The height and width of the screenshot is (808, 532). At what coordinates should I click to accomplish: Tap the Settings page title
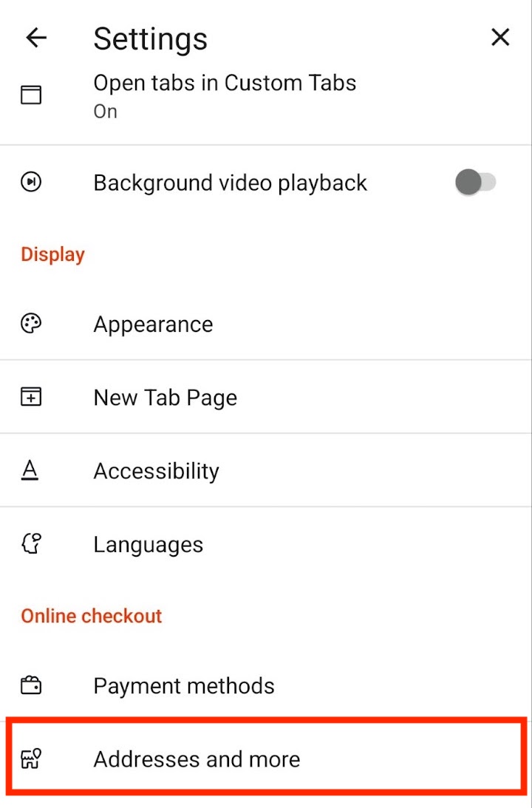tap(151, 39)
